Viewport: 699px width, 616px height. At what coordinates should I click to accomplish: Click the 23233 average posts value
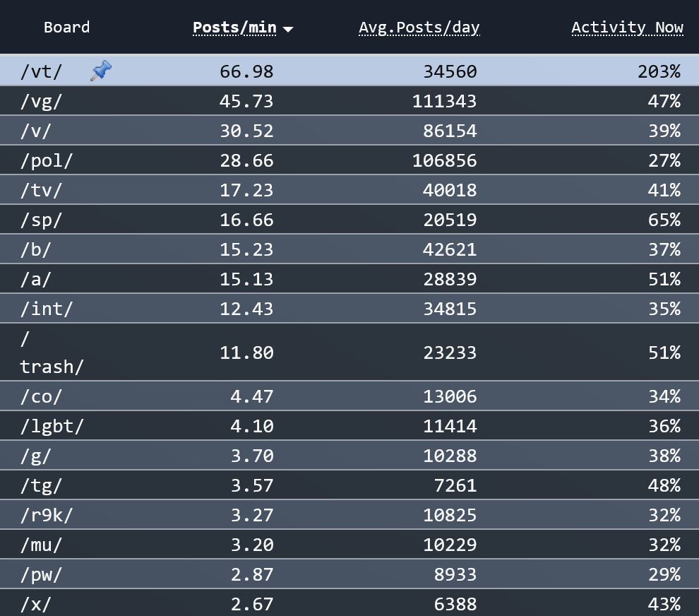pos(450,353)
